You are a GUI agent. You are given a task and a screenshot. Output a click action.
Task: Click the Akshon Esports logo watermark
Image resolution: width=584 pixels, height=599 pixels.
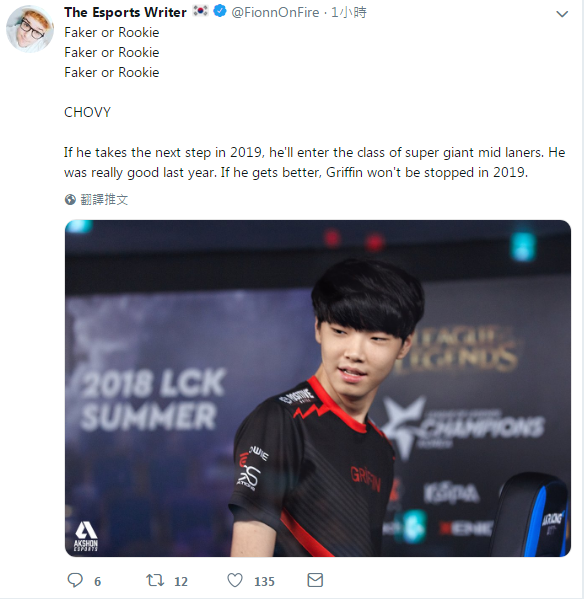86,536
